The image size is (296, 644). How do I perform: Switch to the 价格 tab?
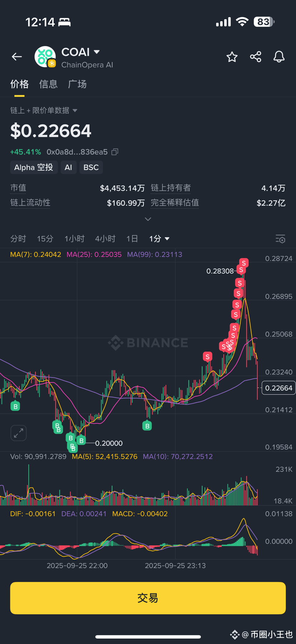pos(19,84)
